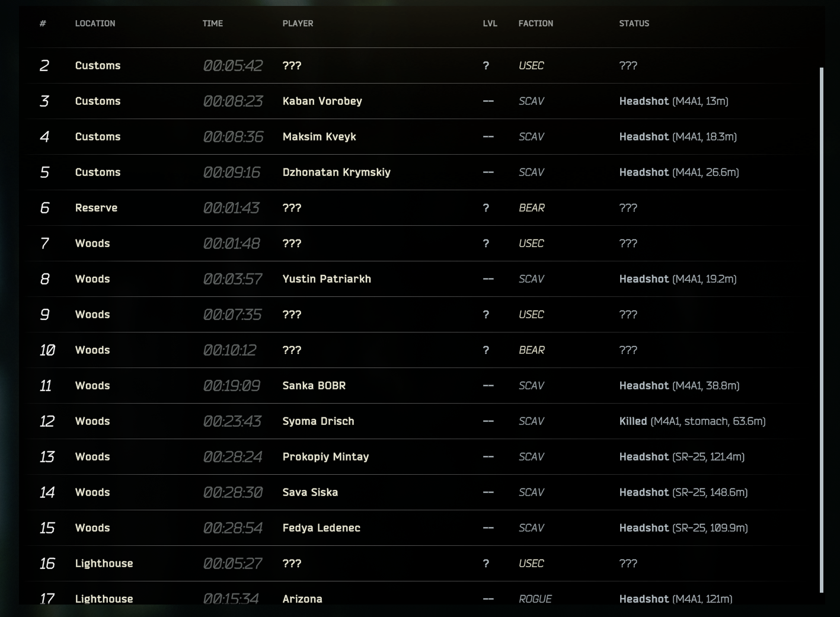840x617 pixels.
Task: Select player name Maksim Kveyk
Action: [x=320, y=137]
